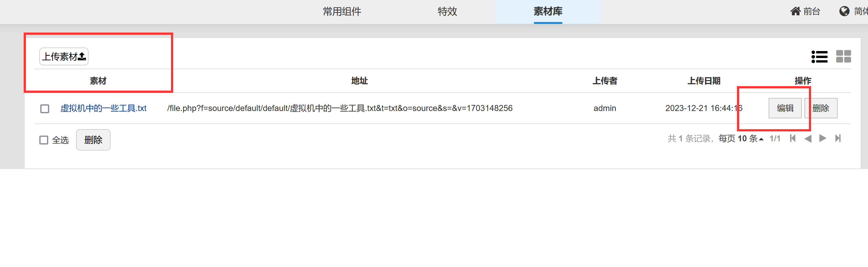Click the uploader name admin
Screen dimensions: 868x267
click(605, 108)
